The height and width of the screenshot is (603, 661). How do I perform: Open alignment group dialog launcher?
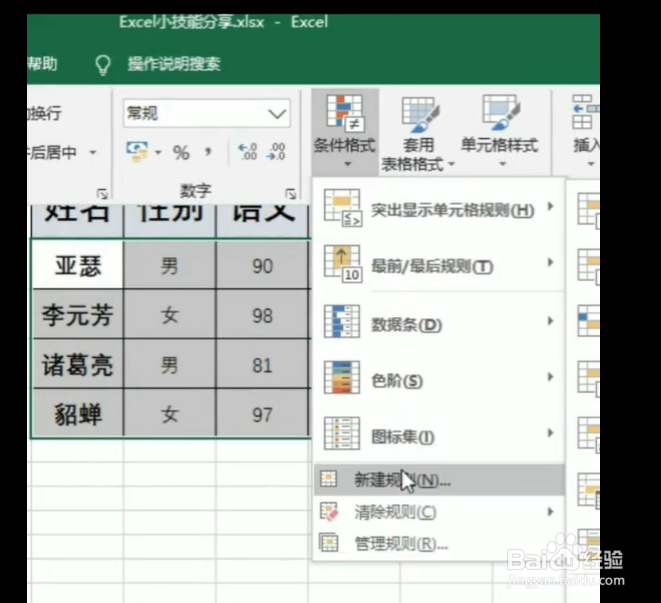click(x=102, y=194)
